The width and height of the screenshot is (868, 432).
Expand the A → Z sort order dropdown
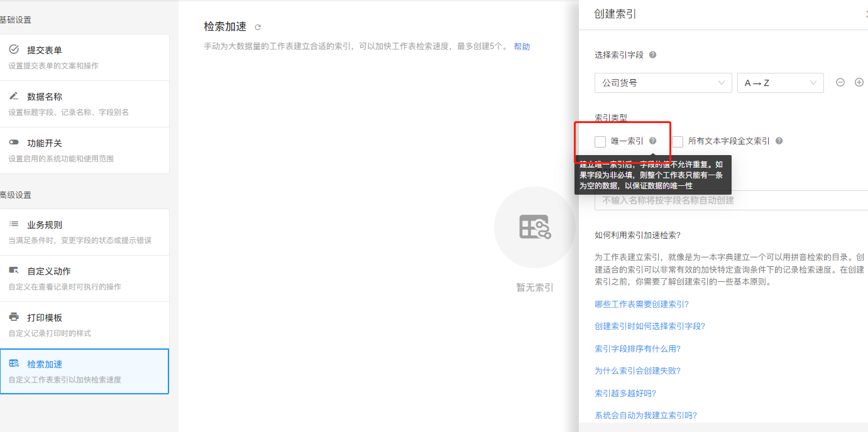coord(780,83)
